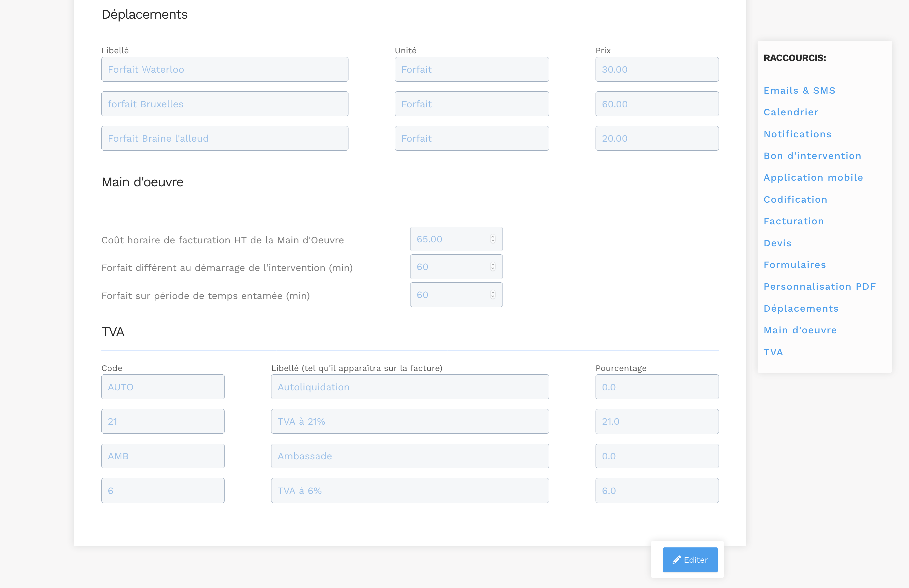909x588 pixels.
Task: Click the Forfait Waterloo label field
Action: [x=224, y=69]
